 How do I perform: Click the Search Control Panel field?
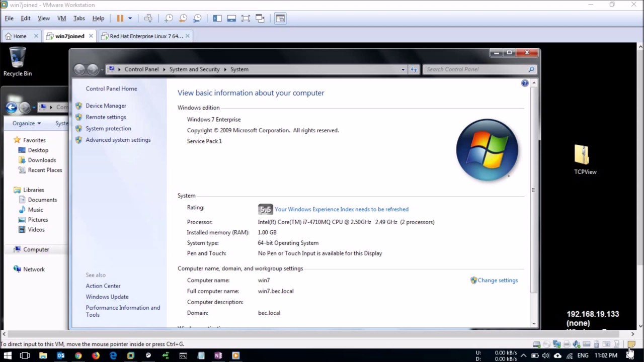coord(480,69)
